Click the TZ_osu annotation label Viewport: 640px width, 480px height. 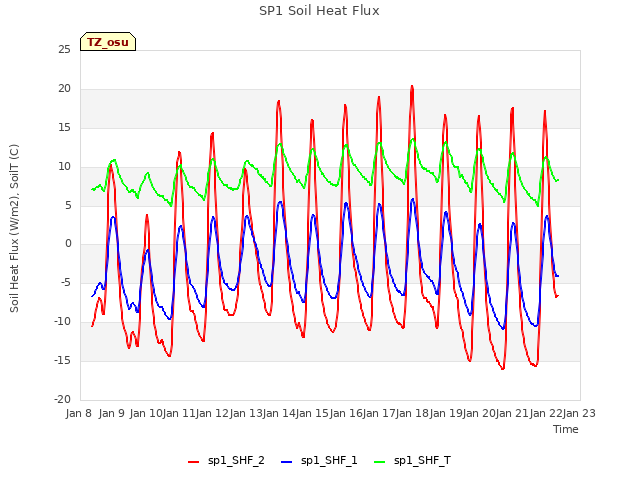click(x=108, y=42)
